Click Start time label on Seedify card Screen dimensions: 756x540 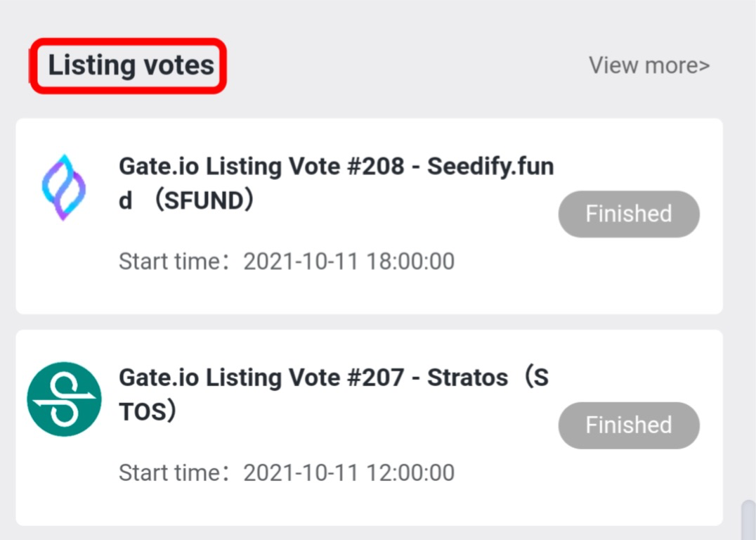pos(170,262)
